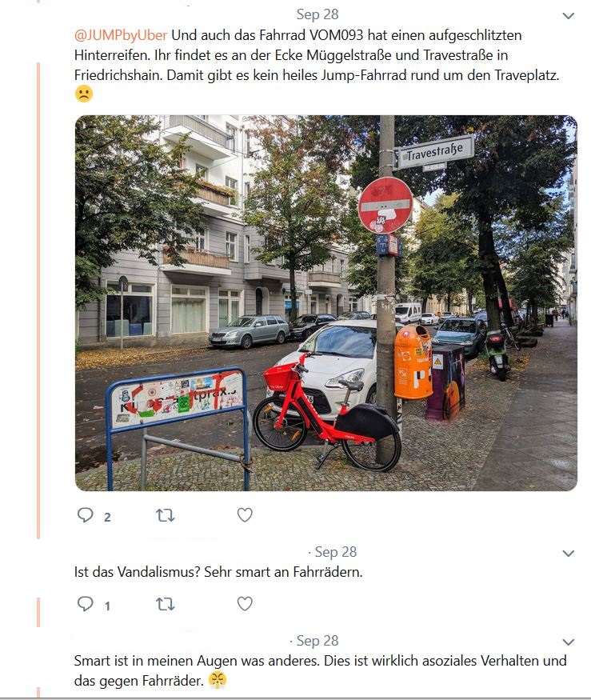This screenshot has width=591, height=700.
Task: Enlarge the Travestraße bike photo
Action: pos(325,303)
